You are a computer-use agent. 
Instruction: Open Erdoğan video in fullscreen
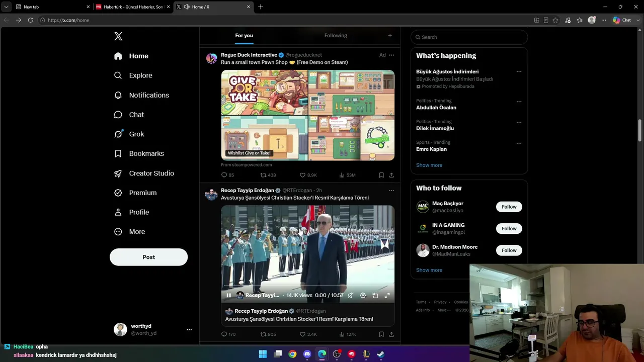point(387,296)
